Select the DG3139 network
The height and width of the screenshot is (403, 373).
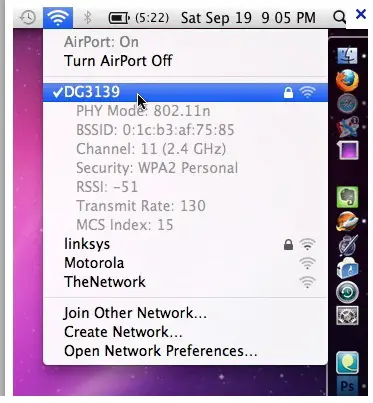(x=185, y=92)
